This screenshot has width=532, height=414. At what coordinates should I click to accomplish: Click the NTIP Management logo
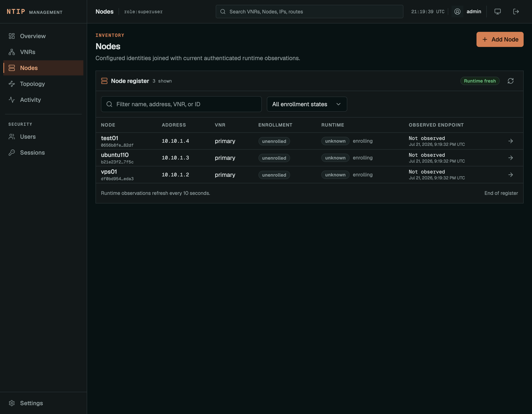point(34,12)
